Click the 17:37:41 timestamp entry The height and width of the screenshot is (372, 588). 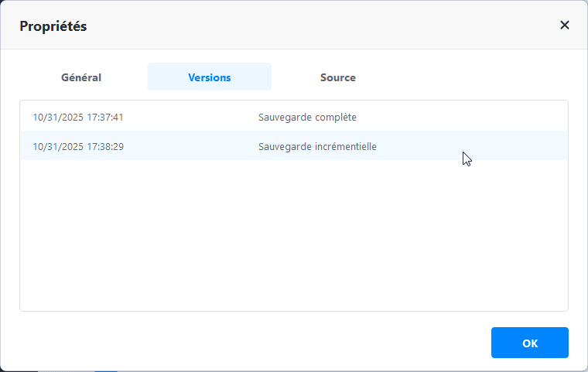78,118
